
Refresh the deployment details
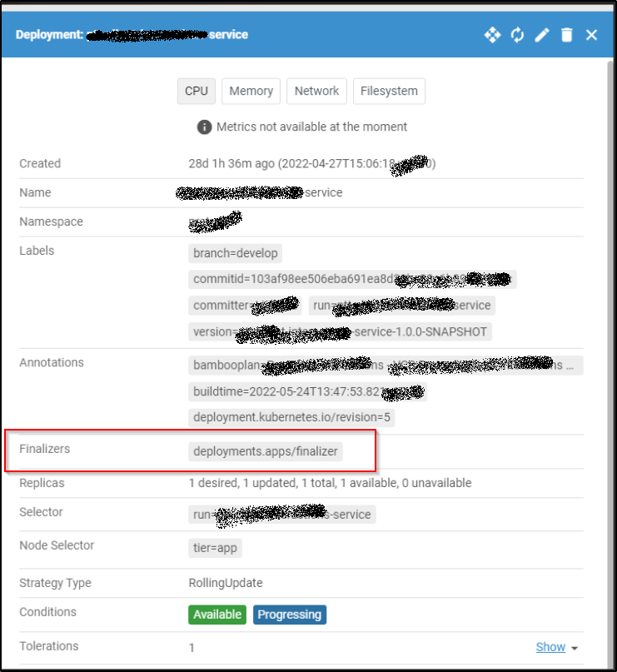coord(517,35)
